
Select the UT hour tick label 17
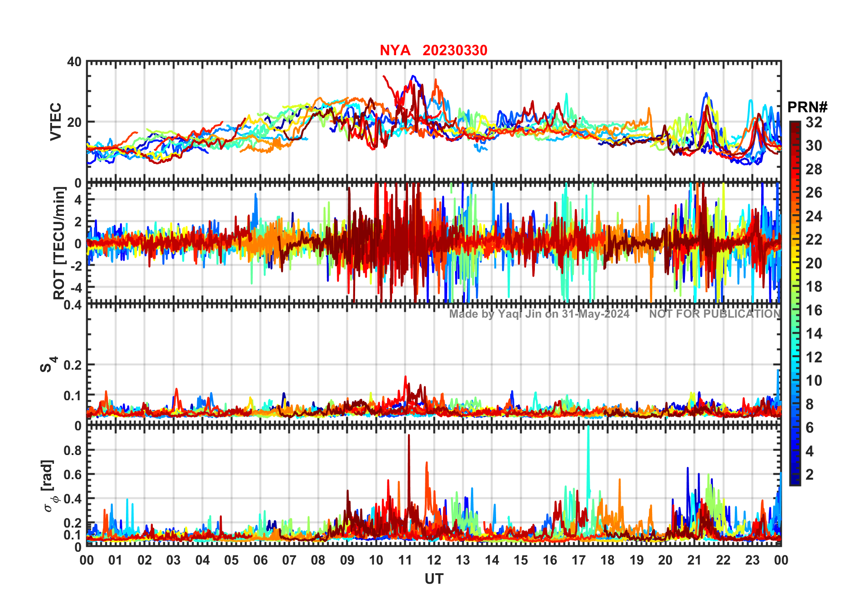coord(579,560)
